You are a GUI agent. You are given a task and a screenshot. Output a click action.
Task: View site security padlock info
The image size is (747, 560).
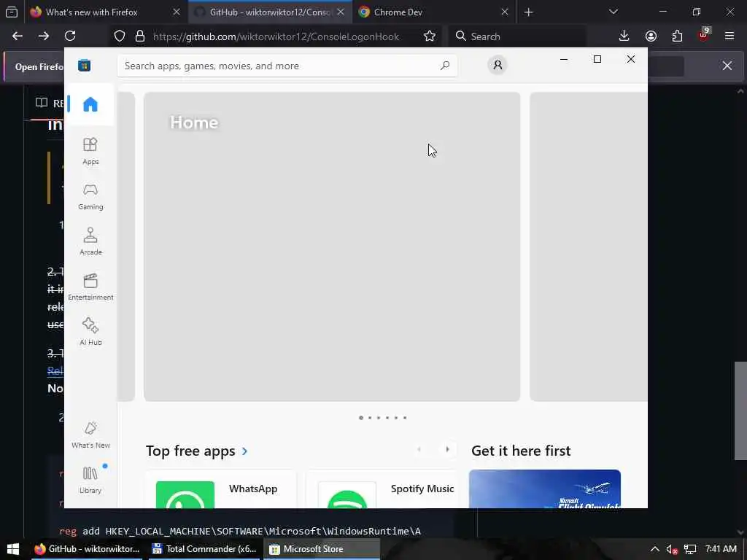click(139, 36)
